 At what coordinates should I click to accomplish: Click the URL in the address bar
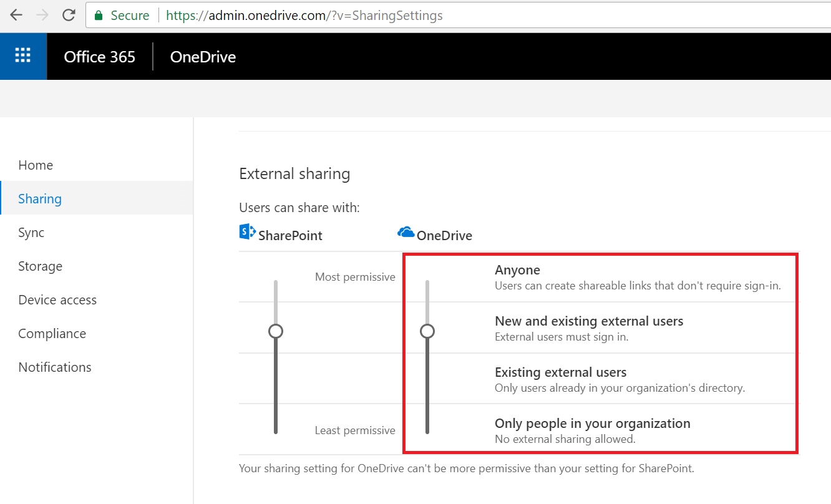[x=304, y=16]
